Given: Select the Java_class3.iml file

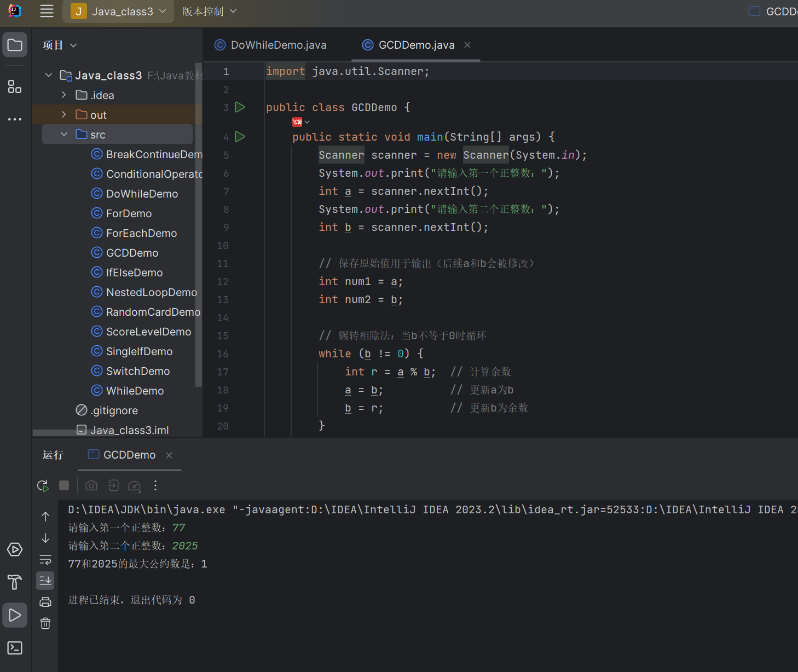Looking at the screenshot, I should 123,430.
